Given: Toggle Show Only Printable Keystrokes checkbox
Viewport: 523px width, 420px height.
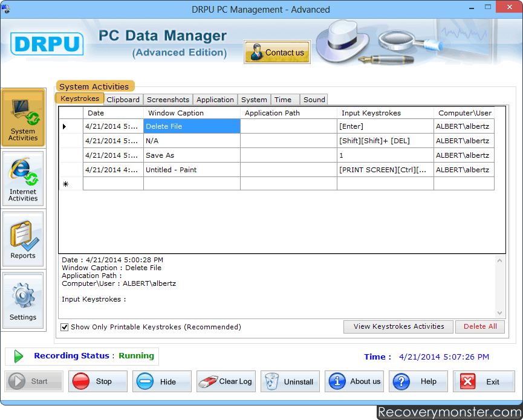Looking at the screenshot, I should (x=64, y=327).
